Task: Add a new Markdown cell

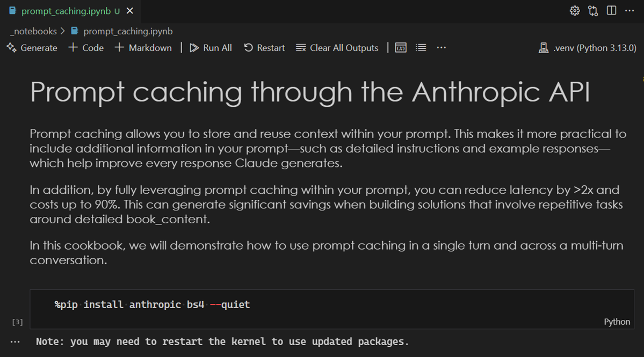Action: click(x=143, y=47)
